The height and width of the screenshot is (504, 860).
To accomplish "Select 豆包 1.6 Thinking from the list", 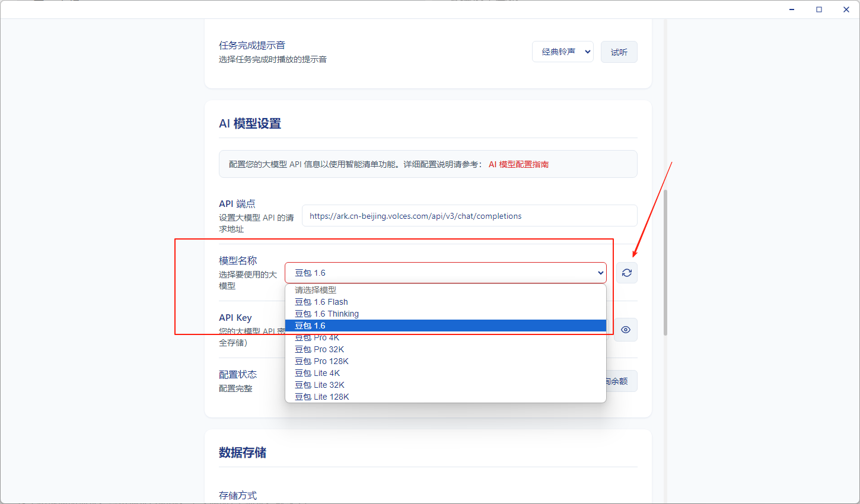I will [446, 314].
